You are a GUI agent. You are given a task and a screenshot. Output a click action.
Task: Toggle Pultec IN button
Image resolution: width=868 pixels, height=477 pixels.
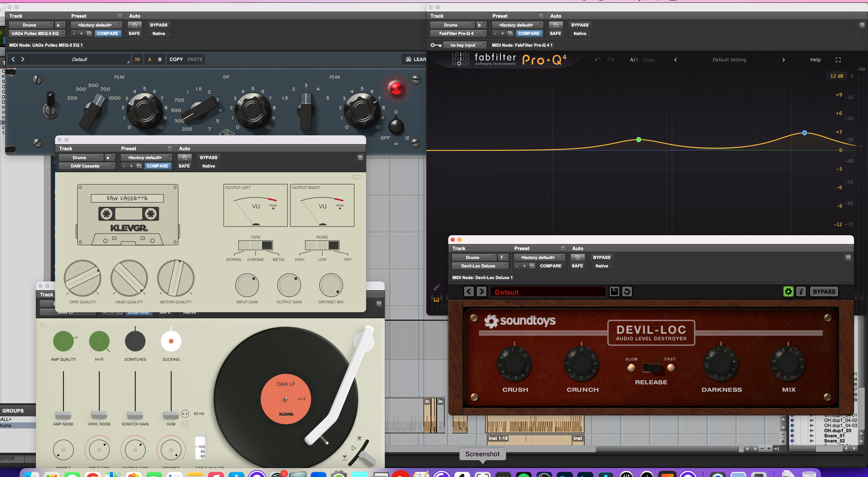[x=137, y=59]
